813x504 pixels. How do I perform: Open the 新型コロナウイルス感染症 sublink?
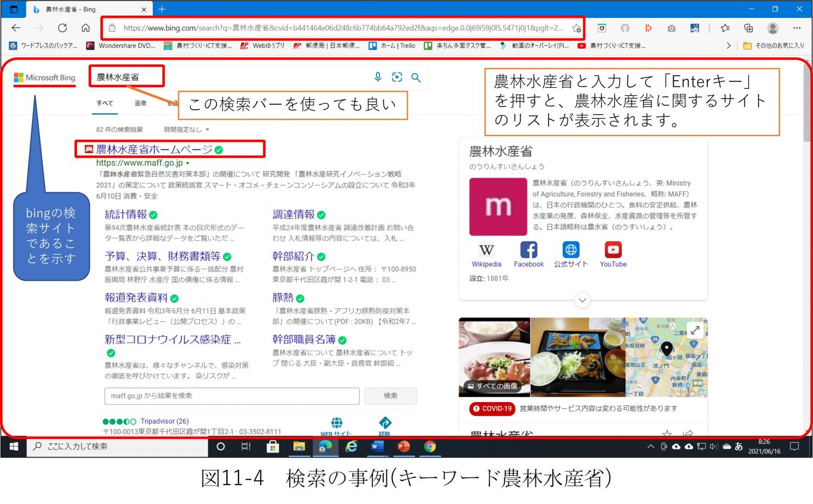click(x=173, y=340)
